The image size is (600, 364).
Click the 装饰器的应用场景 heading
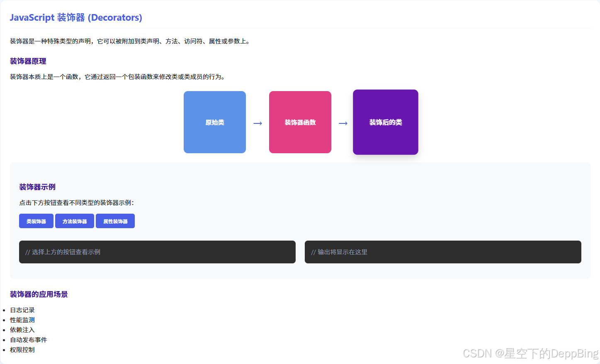[39, 294]
